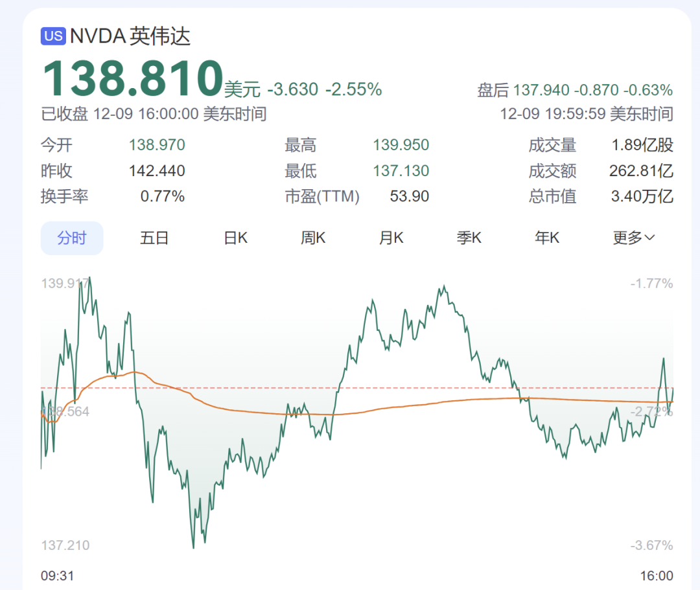Click the after-hours timestamp 12-09 19:59:59
The image size is (700, 590).
click(553, 114)
